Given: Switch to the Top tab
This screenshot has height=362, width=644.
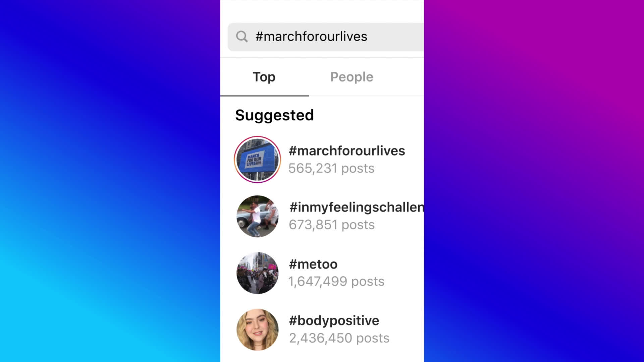Looking at the screenshot, I should pyautogui.click(x=264, y=77).
